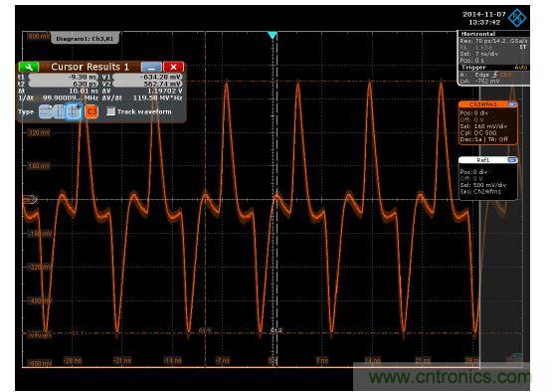Click the t2 cursor position field
This screenshot has width=552, height=392.
(x=64, y=85)
